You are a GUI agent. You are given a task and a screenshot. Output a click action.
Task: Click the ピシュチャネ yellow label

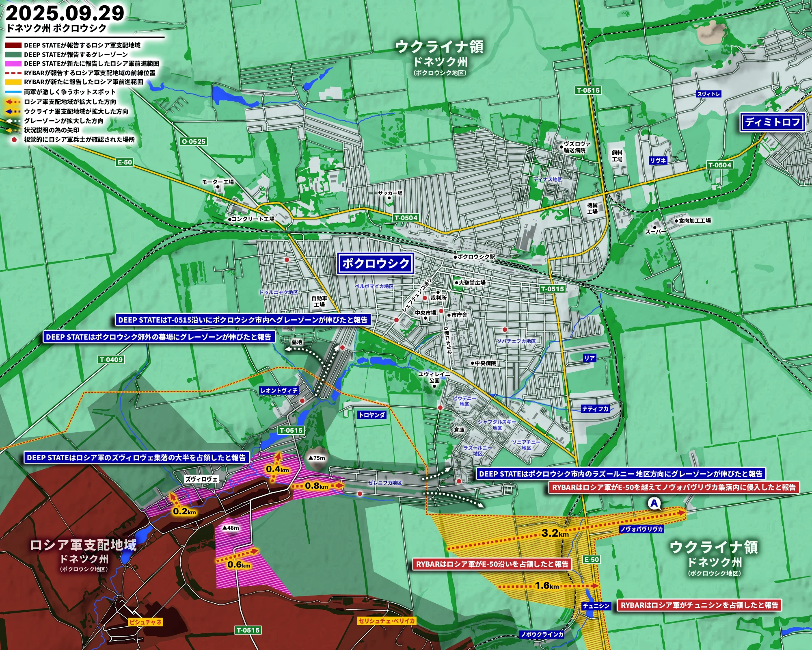point(145,622)
